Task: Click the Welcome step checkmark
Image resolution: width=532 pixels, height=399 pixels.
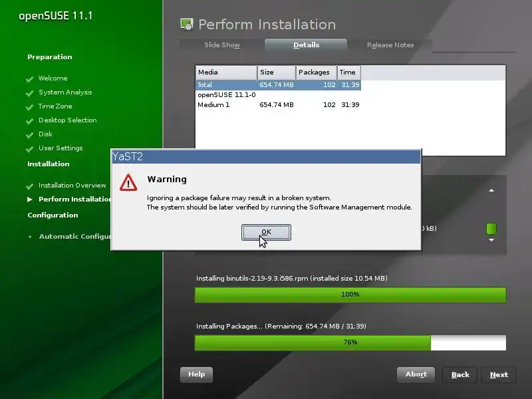Action: [29, 79]
